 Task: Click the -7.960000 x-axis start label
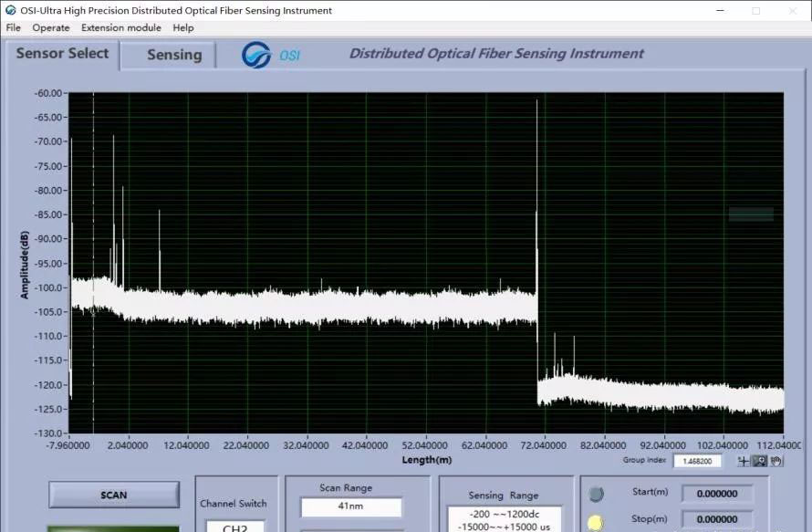pos(68,445)
